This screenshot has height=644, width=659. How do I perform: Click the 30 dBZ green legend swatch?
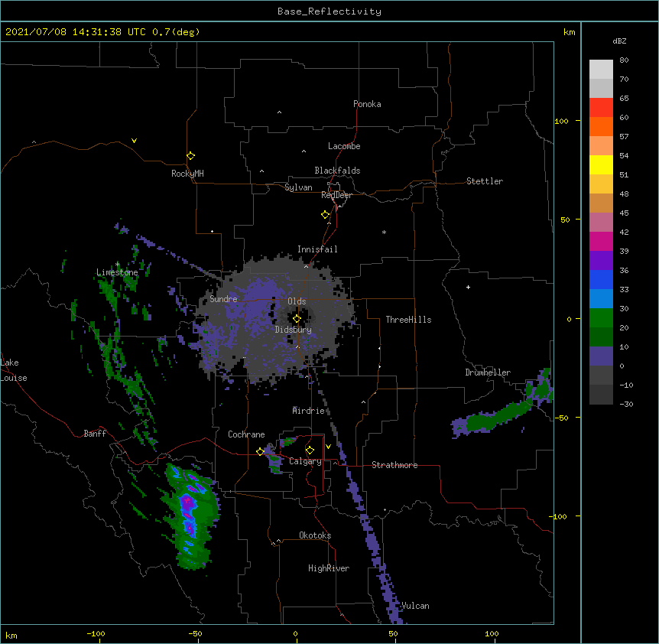click(601, 318)
